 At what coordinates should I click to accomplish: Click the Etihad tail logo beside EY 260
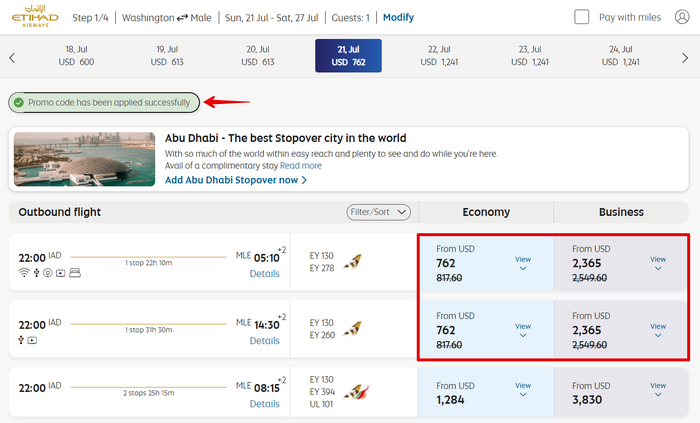[x=352, y=329]
